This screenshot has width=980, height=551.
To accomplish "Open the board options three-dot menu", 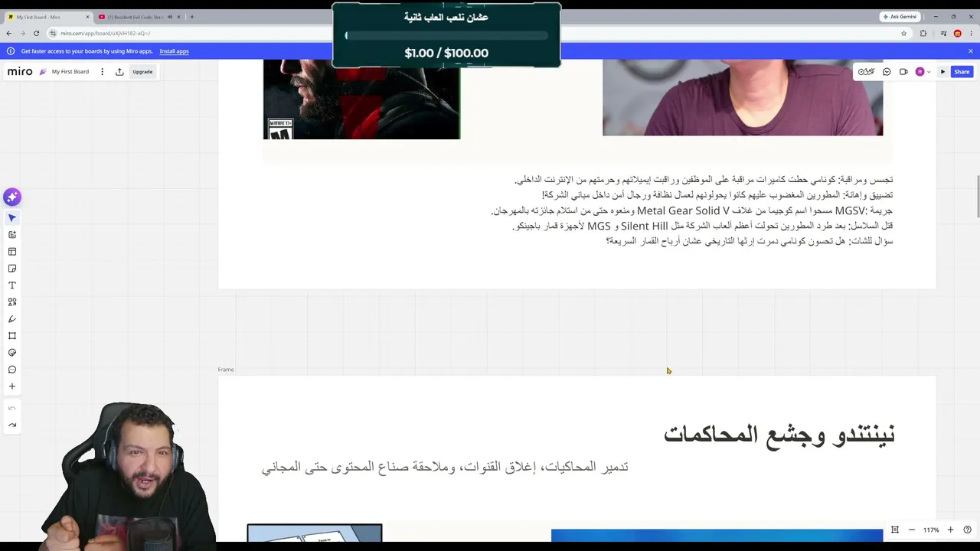I will tap(102, 72).
